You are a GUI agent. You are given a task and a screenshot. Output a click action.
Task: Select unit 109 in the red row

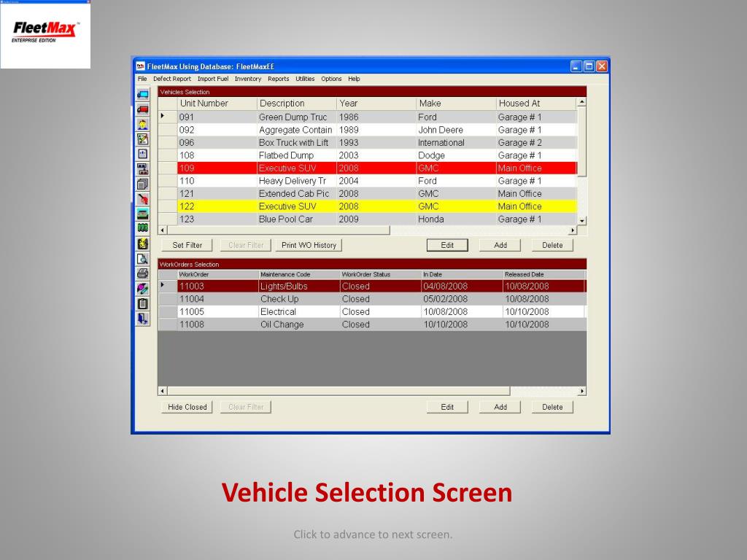coord(217,168)
